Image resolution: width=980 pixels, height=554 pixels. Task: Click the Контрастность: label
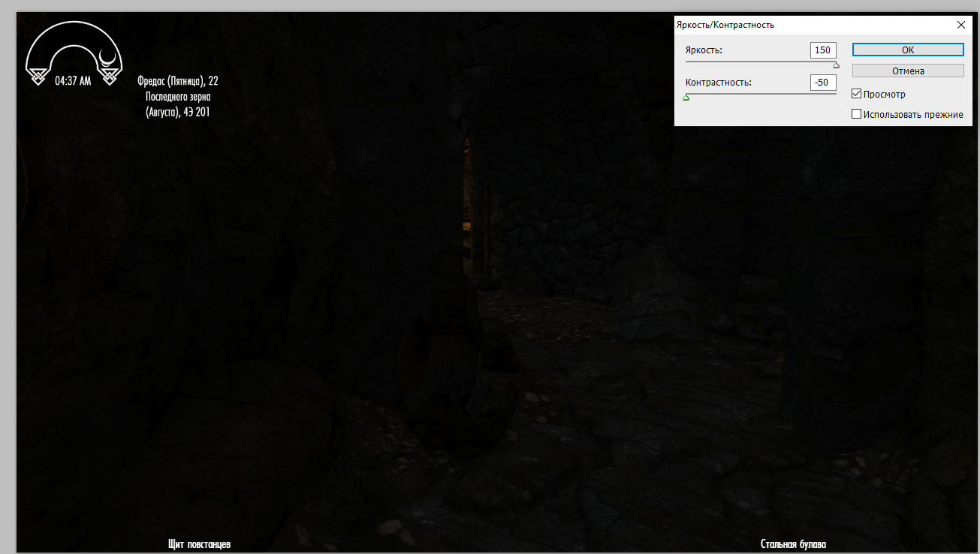pyautogui.click(x=719, y=82)
